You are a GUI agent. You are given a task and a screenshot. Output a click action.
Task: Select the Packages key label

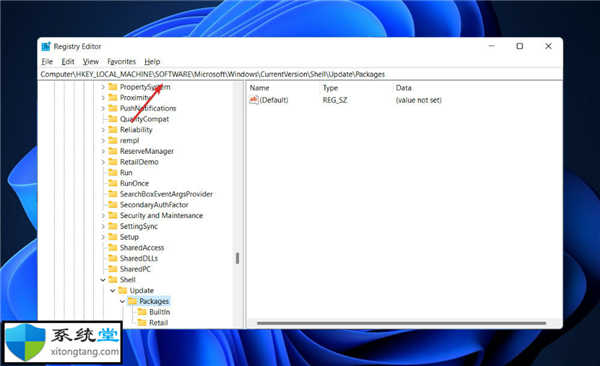pos(154,301)
